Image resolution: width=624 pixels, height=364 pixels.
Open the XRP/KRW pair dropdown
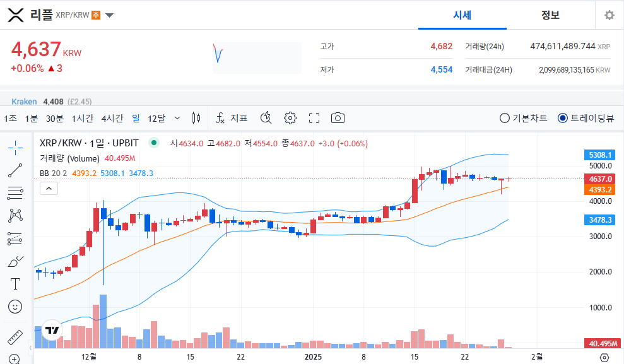pyautogui.click(x=108, y=16)
